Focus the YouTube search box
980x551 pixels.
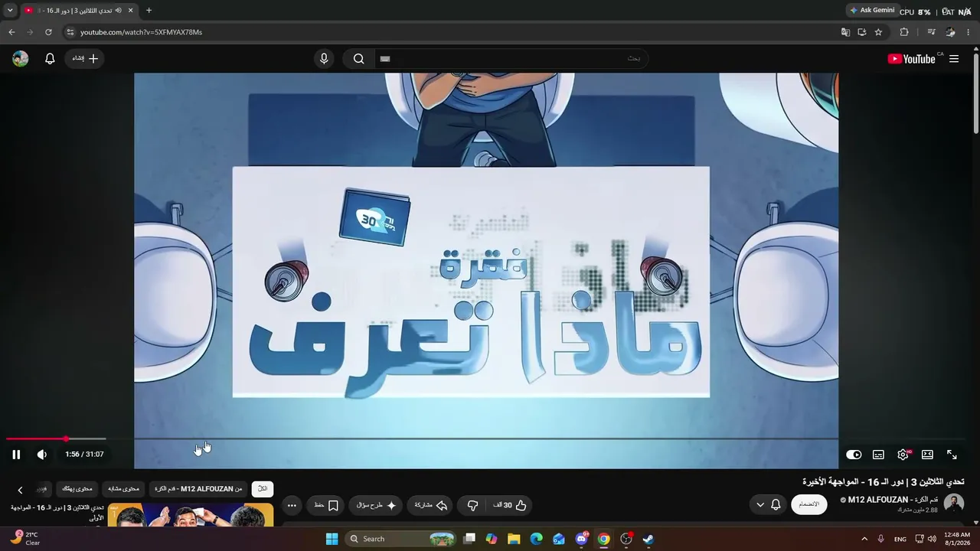pos(511,59)
